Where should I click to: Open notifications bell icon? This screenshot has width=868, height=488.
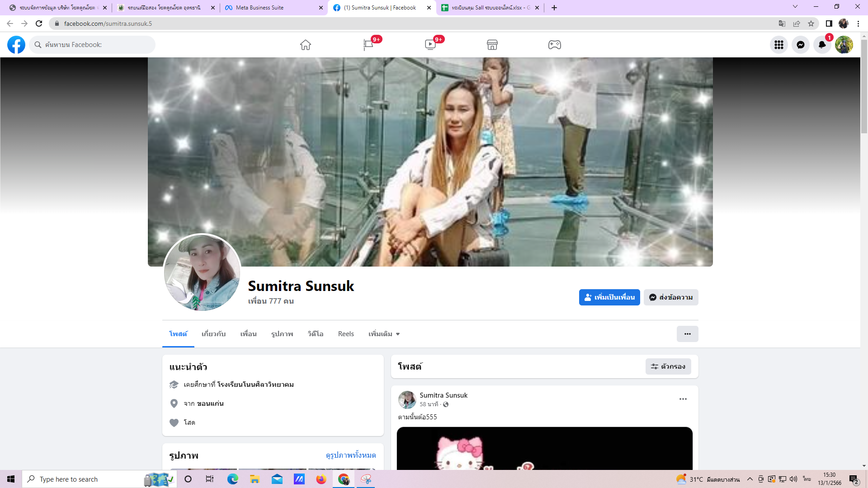click(822, 45)
